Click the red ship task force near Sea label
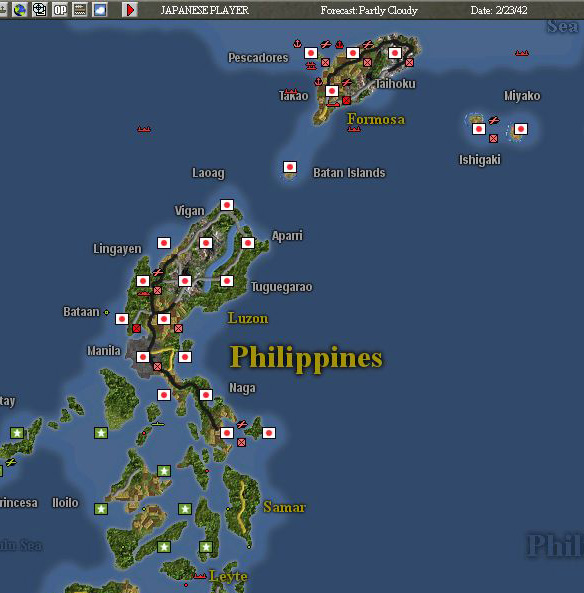 pyautogui.click(x=522, y=53)
